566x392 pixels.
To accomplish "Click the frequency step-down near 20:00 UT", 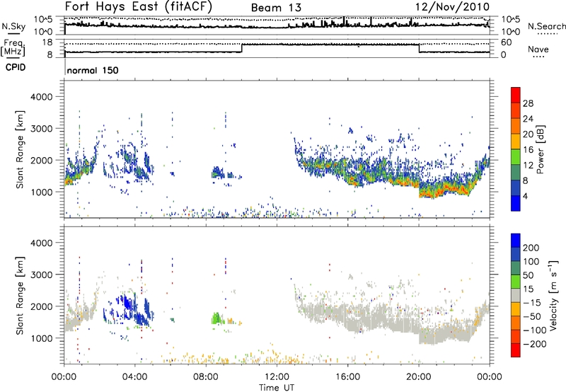I will [x=419, y=48].
